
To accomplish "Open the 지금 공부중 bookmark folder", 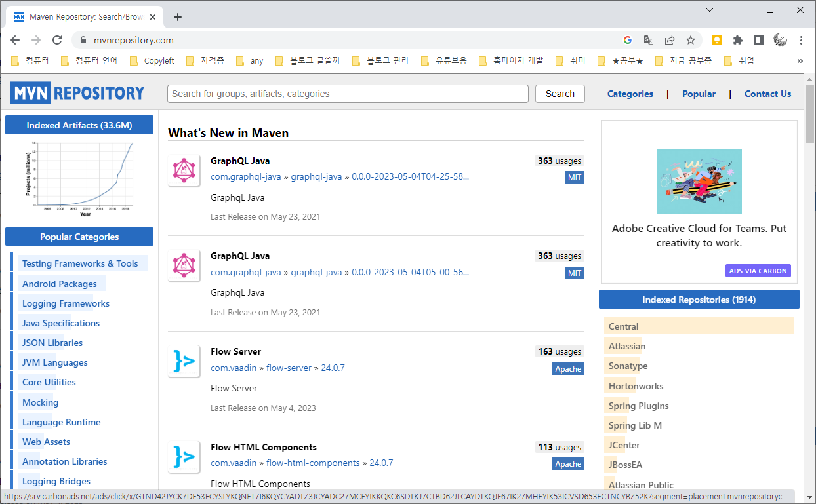I will [683, 60].
